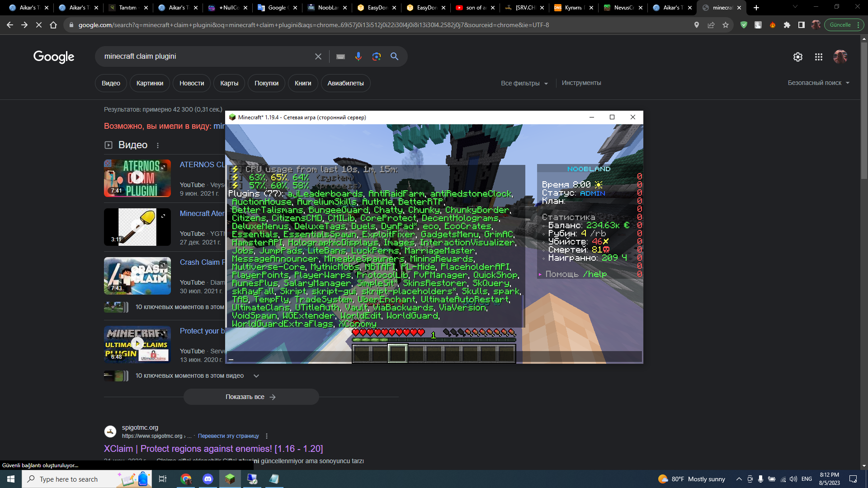Screen dimensions: 868x488
Task: Expand the Все фильтры dropdown
Action: pos(524,83)
